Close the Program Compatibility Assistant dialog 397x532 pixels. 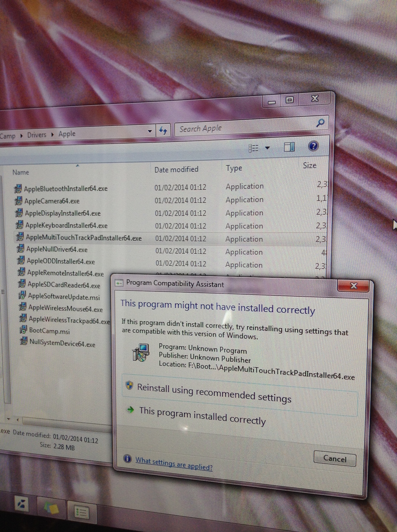[353, 286]
